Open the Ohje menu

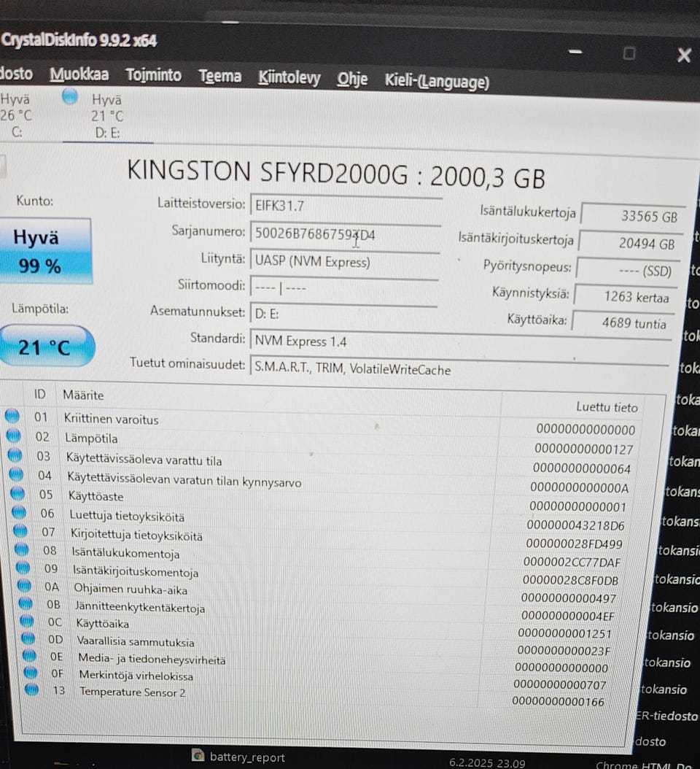click(x=352, y=79)
